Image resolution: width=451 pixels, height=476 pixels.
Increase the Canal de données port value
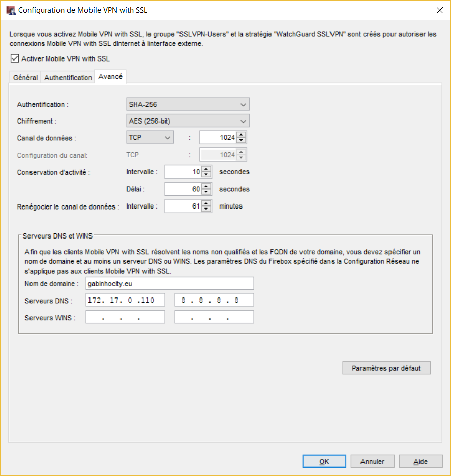pos(242,135)
